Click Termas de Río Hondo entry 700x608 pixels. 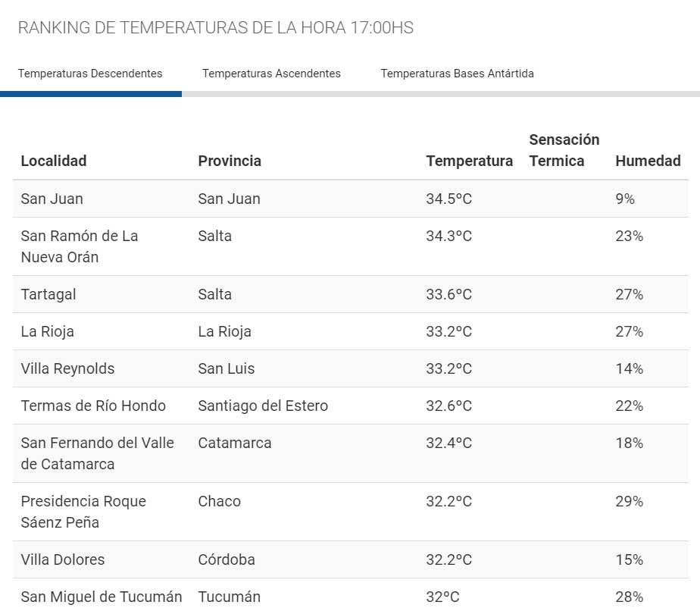pos(93,406)
